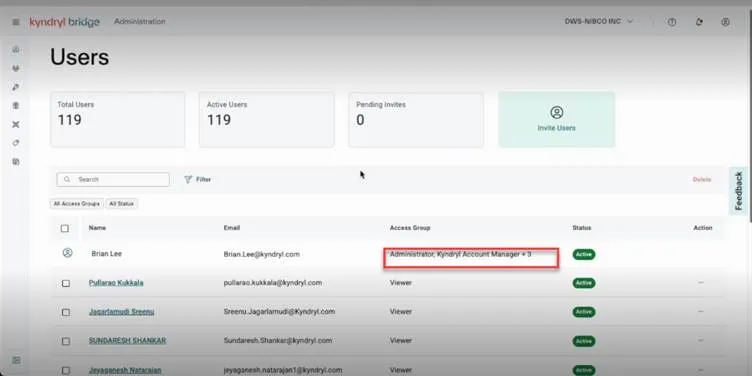Click the magnifier icon in search box
The image size is (752, 376).
67,179
